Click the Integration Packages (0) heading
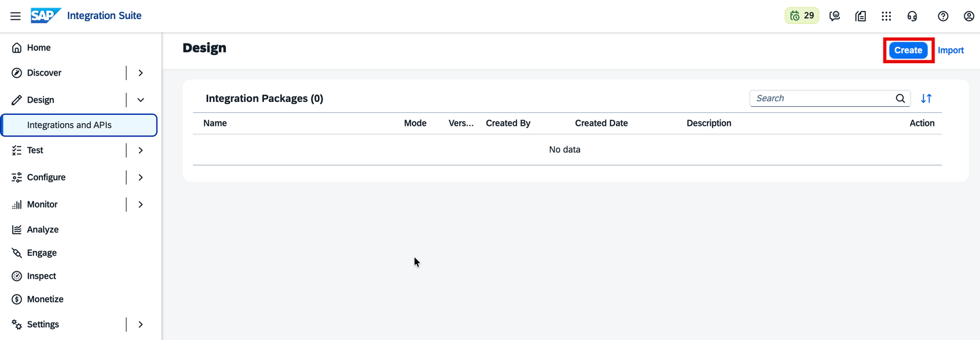 (265, 99)
